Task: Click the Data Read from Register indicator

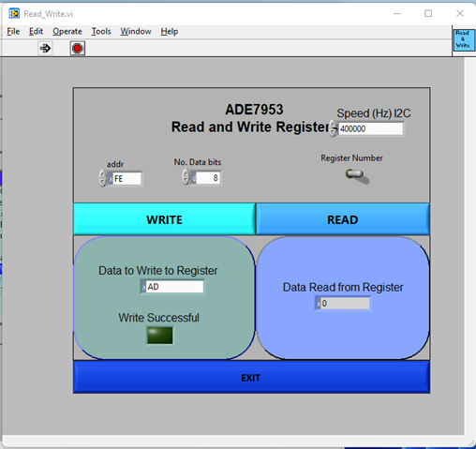Action: pos(345,304)
